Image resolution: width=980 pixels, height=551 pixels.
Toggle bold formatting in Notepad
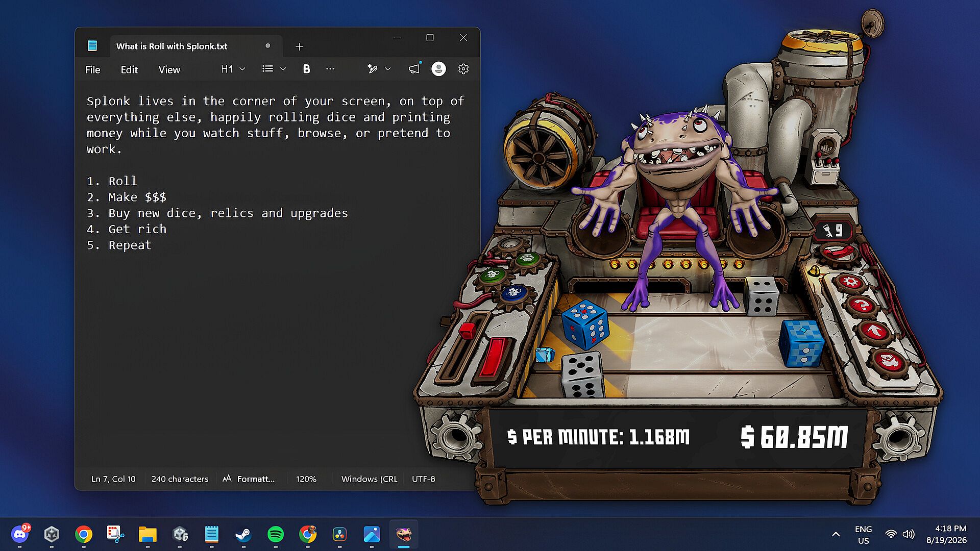pyautogui.click(x=306, y=69)
